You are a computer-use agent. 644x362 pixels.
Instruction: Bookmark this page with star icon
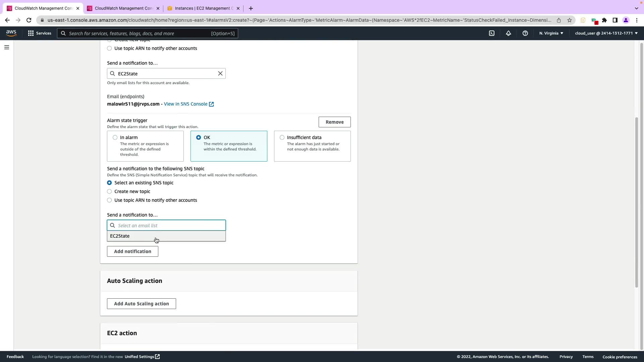pyautogui.click(x=569, y=20)
